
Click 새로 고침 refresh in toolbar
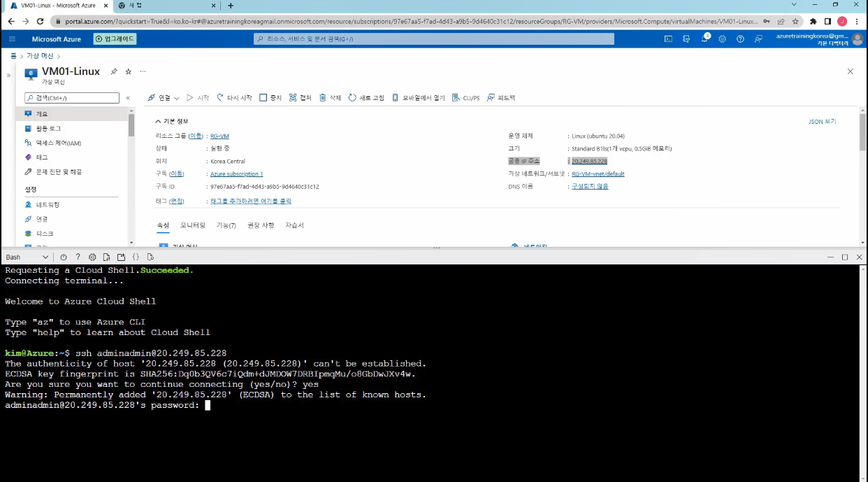click(366, 98)
